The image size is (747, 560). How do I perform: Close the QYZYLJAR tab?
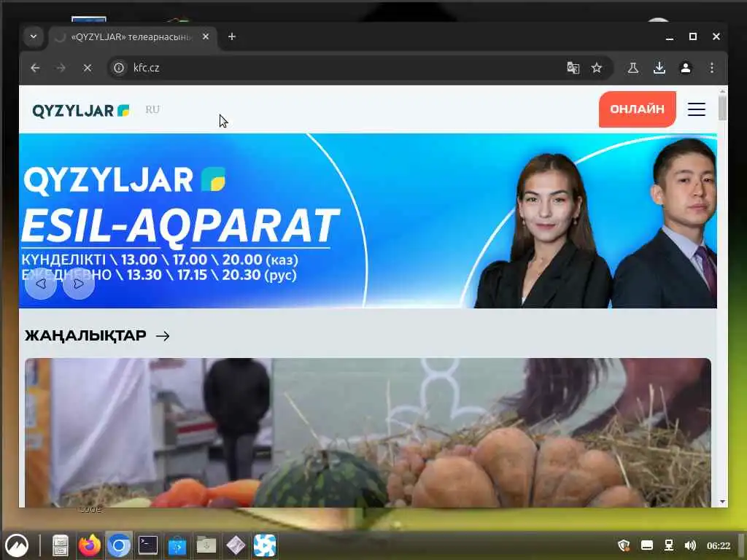click(x=205, y=36)
